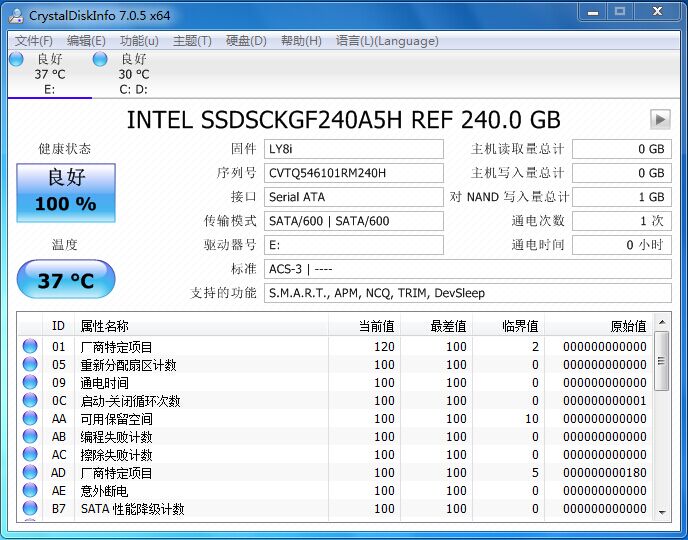Click the 主机读取量总计 value 0 GB
Screen dimensions: 688x540
click(622, 149)
